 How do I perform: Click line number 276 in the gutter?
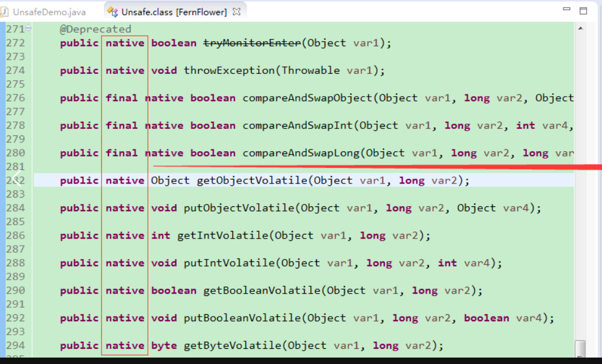tap(16, 98)
